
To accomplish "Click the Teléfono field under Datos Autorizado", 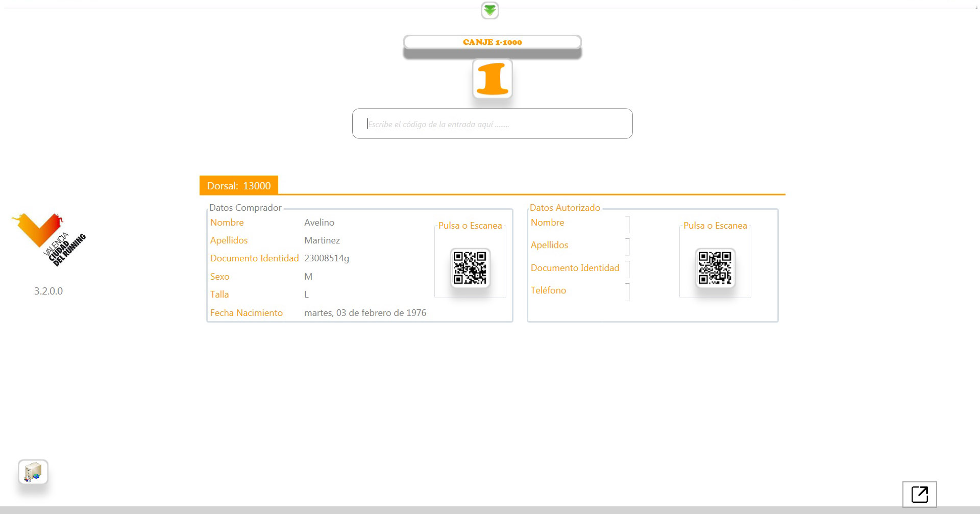I will coord(627,291).
